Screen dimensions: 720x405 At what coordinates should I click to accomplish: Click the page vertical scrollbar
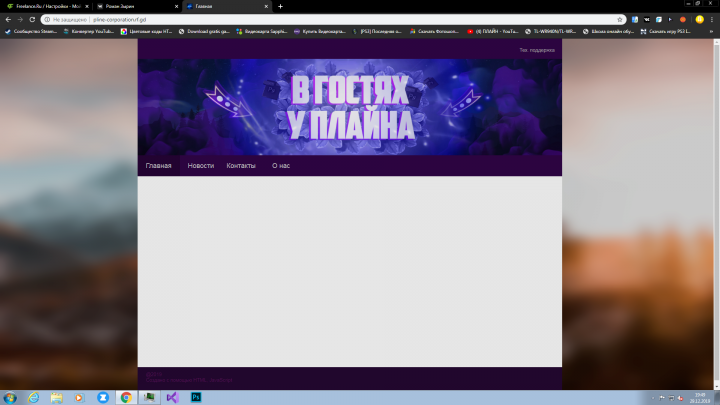tap(716, 214)
